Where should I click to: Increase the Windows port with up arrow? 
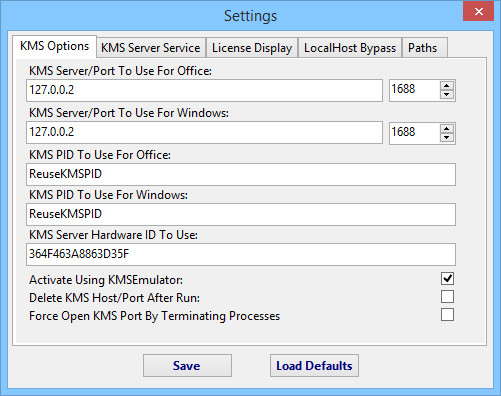[x=447, y=128]
